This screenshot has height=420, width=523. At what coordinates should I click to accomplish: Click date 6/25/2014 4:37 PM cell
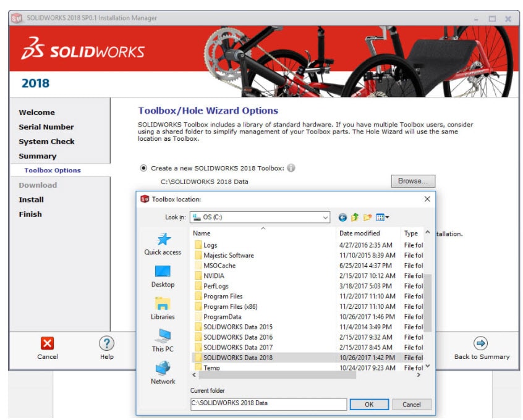[x=365, y=266]
